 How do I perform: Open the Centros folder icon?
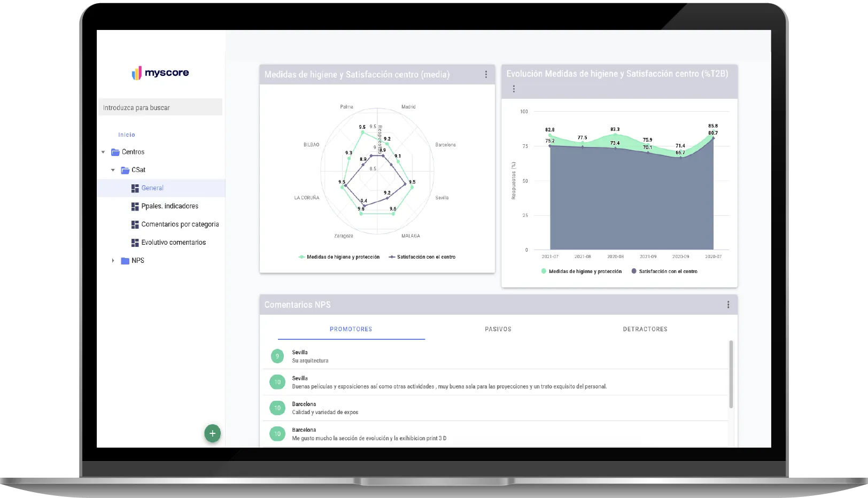(x=115, y=152)
